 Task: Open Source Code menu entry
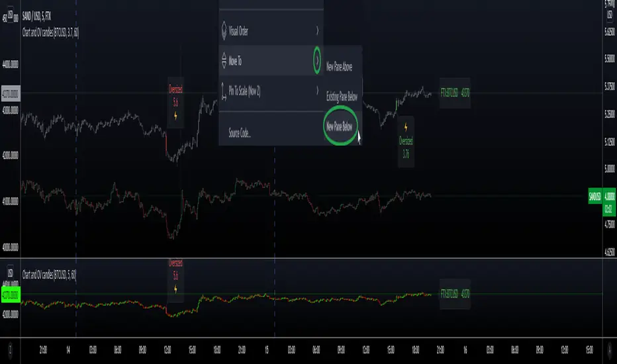(240, 133)
